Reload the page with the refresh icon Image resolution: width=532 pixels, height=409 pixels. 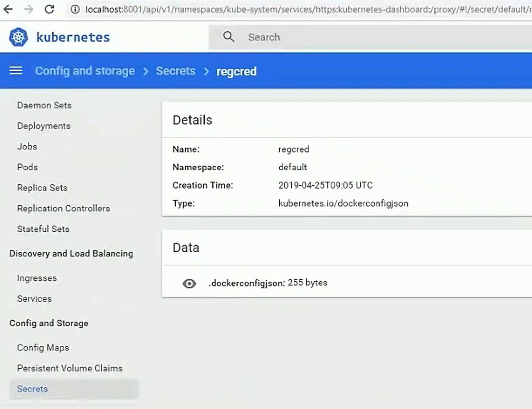pos(49,9)
